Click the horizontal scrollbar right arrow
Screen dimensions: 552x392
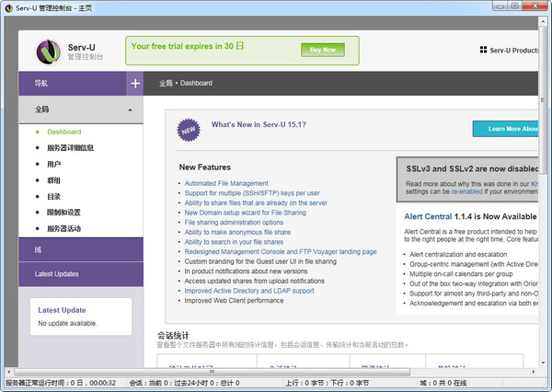[534, 372]
